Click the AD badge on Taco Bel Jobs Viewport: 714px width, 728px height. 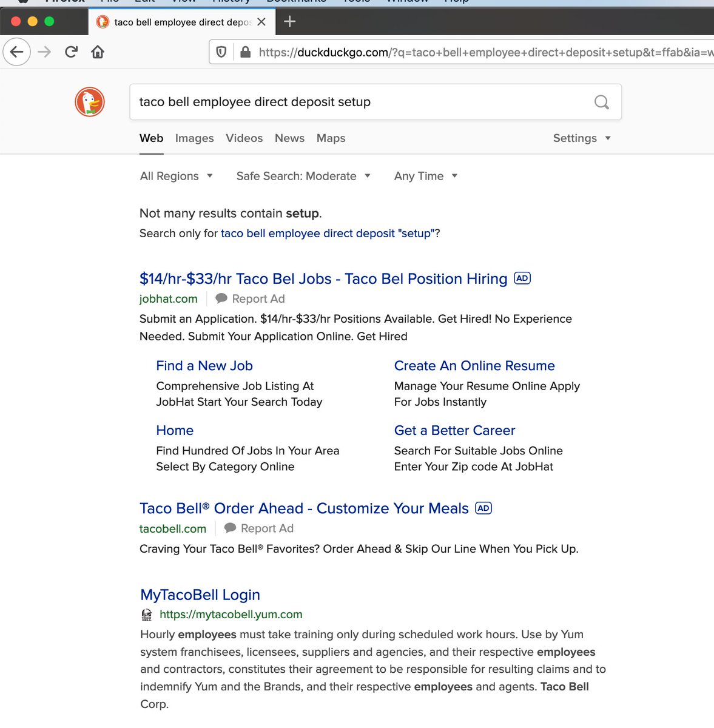click(x=522, y=278)
